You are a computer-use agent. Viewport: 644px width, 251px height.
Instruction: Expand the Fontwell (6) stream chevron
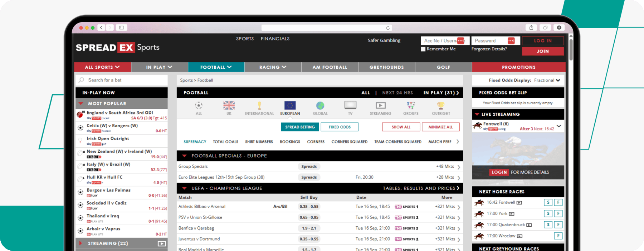559,126
